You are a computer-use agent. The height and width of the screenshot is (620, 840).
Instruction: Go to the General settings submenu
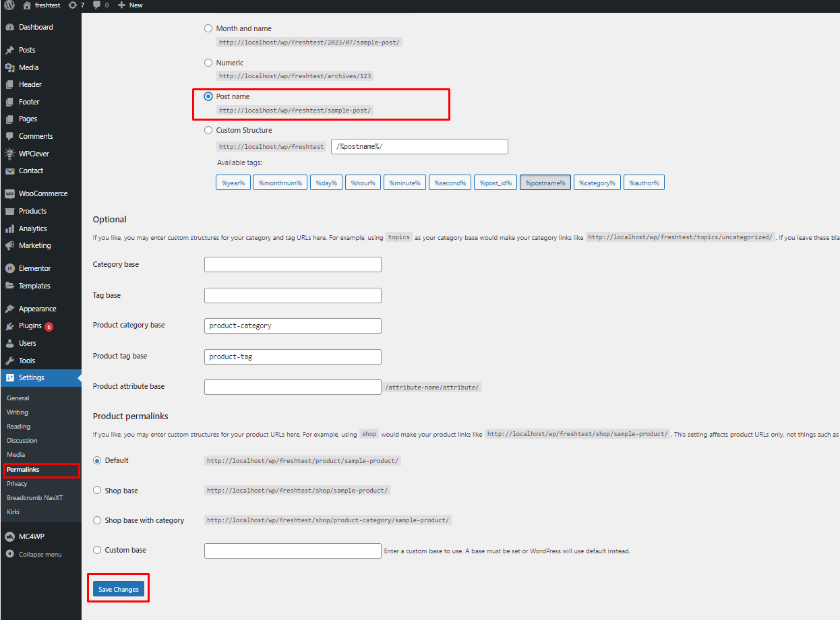coord(18,398)
